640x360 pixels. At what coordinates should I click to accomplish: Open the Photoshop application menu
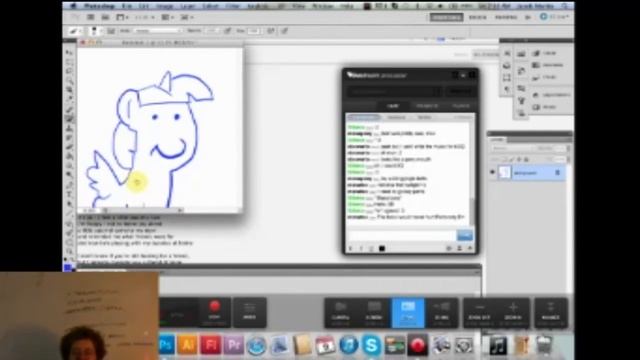click(x=99, y=6)
